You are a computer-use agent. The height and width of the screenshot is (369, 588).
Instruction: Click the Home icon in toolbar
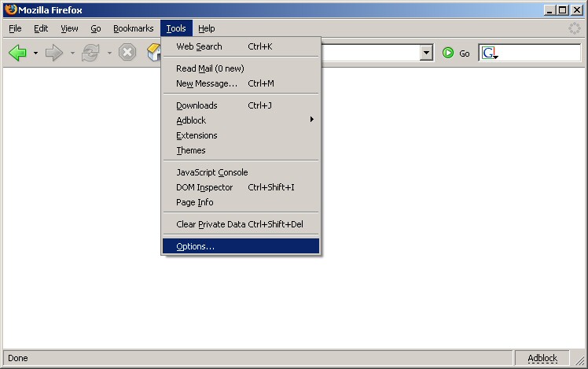(x=154, y=52)
